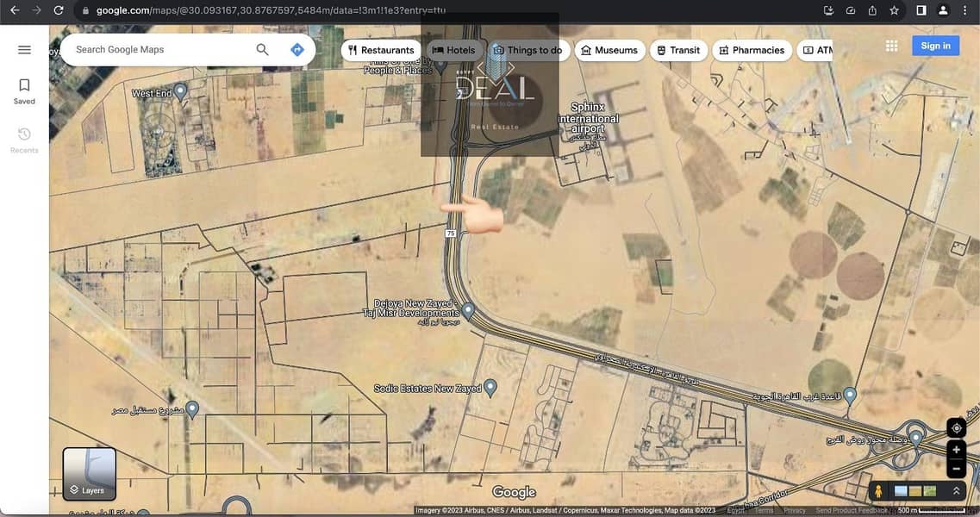Select the Museums category chip
This screenshot has height=517, width=980.
[609, 50]
